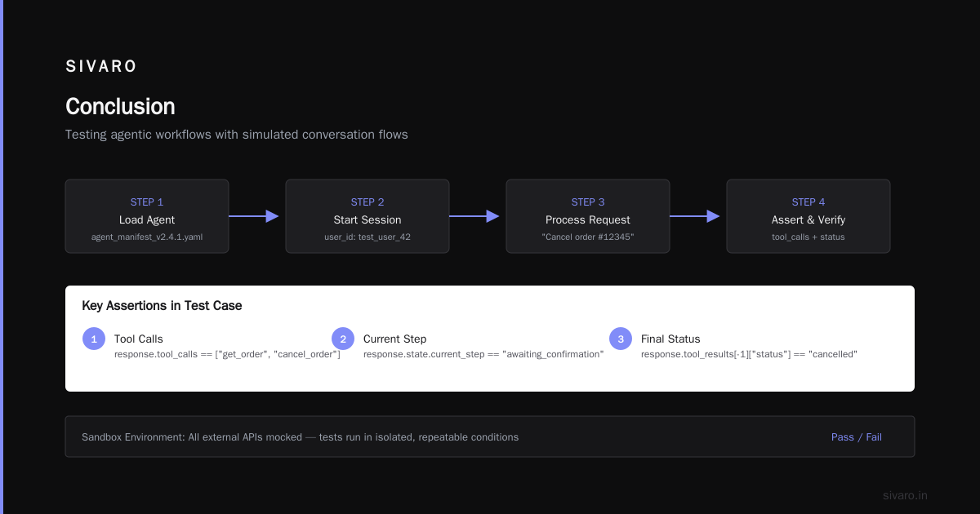Open the sivaro.in footer link
This screenshot has height=514, width=980.
click(905, 495)
